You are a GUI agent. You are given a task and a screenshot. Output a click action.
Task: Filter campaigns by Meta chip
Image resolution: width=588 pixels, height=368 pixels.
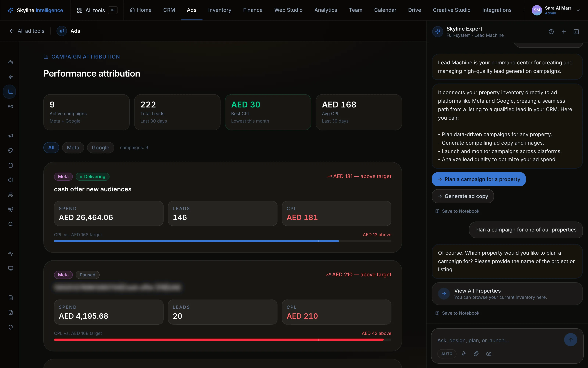coord(73,148)
